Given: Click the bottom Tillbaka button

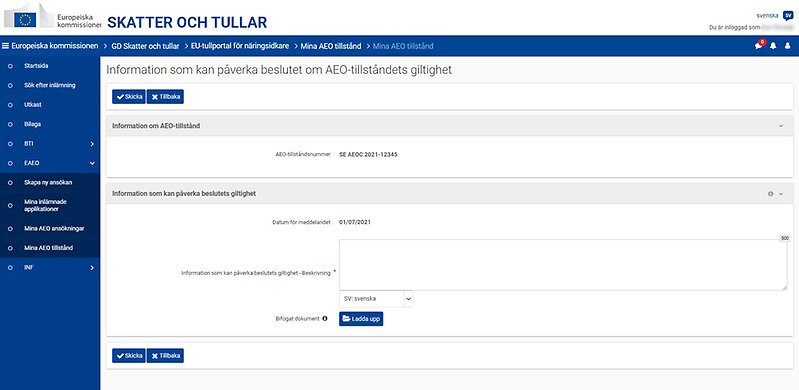Looking at the screenshot, I should pos(165,356).
